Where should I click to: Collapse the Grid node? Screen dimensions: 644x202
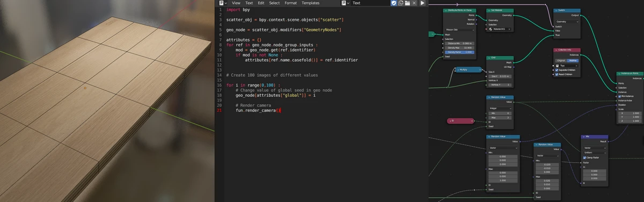(489, 57)
